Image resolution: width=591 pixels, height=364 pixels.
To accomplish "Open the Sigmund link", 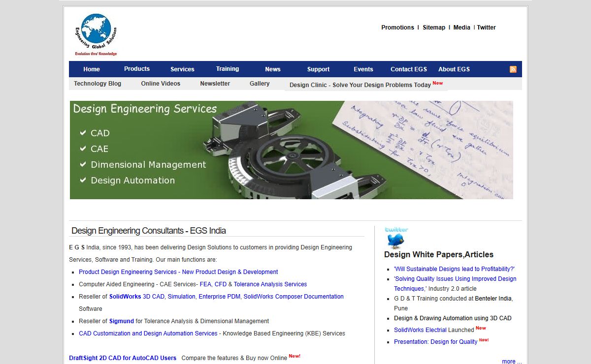I will click(122, 321).
